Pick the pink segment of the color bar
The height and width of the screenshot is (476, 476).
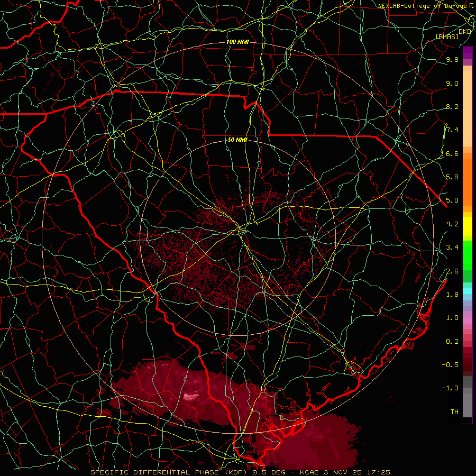pos(467,321)
